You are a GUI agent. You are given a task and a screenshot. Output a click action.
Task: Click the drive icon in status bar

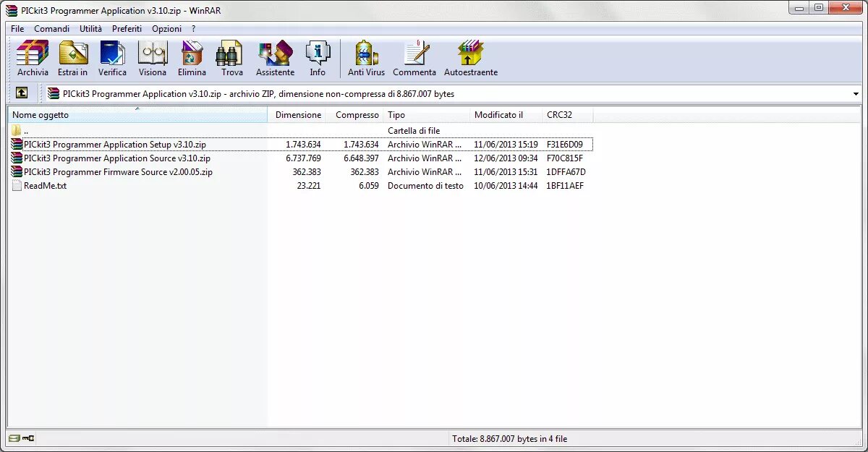coord(14,438)
